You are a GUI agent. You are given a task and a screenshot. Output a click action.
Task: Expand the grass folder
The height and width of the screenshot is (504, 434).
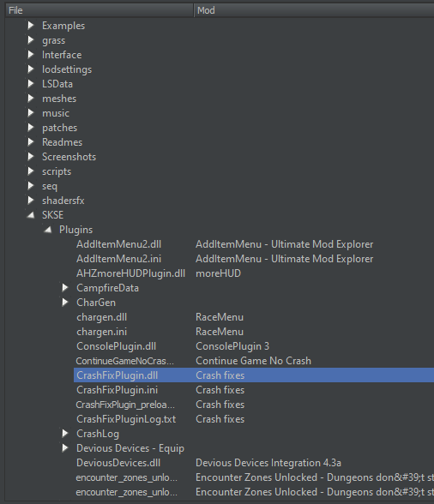[31, 39]
